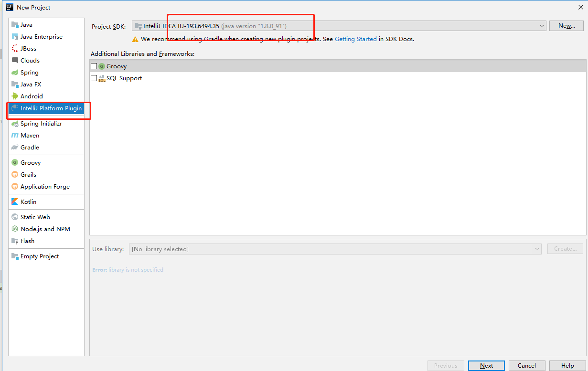Click the Help button
This screenshot has width=588, height=371.
coord(567,366)
